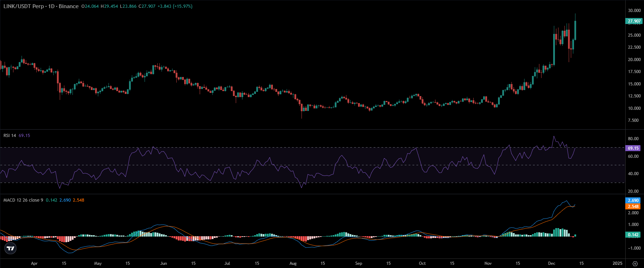Click the RSI axis level 80.00

pos(633,139)
